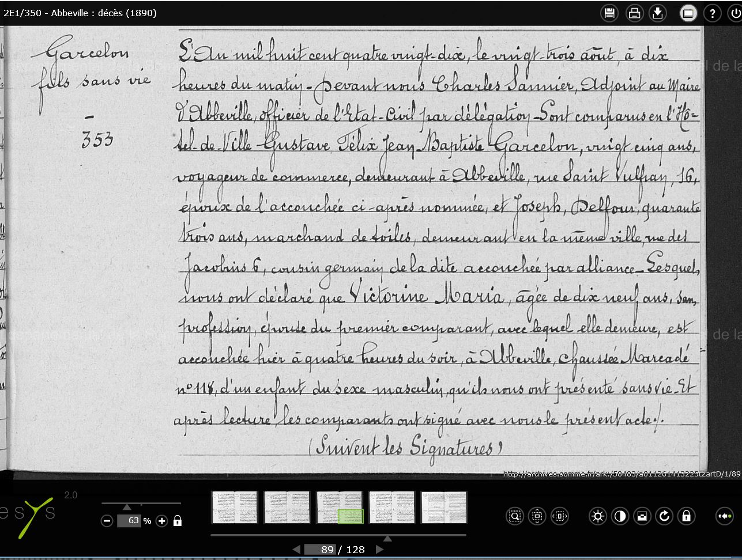Zoom out with the minus button
The height and width of the screenshot is (560, 742).
[x=107, y=521]
